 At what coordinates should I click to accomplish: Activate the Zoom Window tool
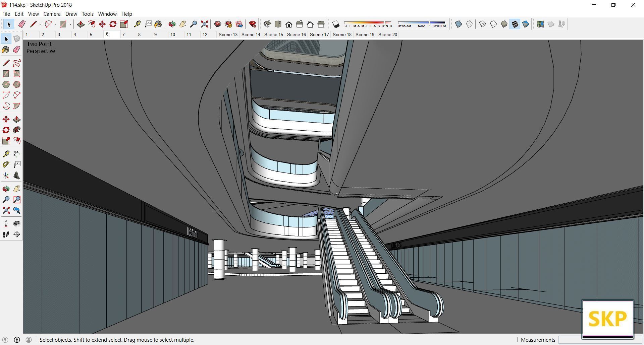17,200
